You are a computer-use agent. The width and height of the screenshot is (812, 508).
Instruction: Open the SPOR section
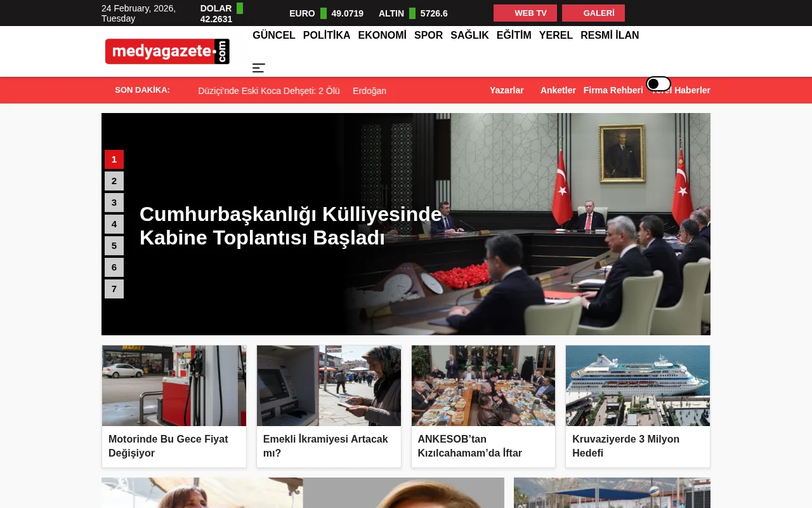point(428,36)
